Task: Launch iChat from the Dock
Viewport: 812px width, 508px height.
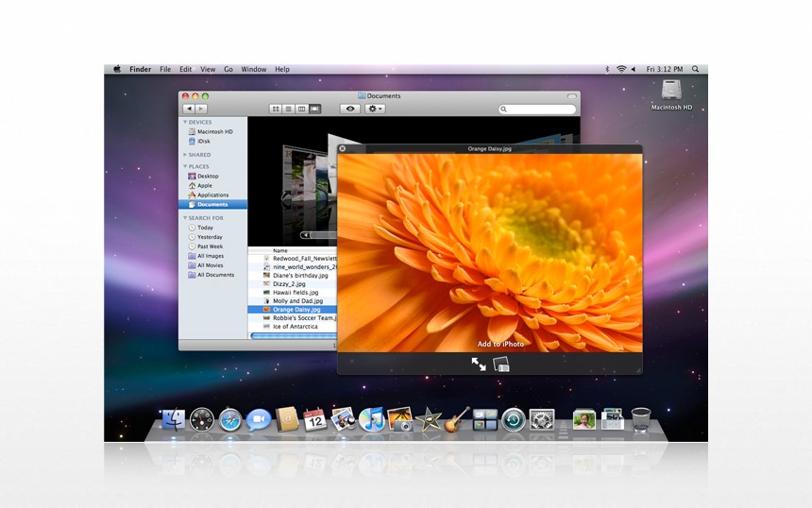Action: (259, 420)
